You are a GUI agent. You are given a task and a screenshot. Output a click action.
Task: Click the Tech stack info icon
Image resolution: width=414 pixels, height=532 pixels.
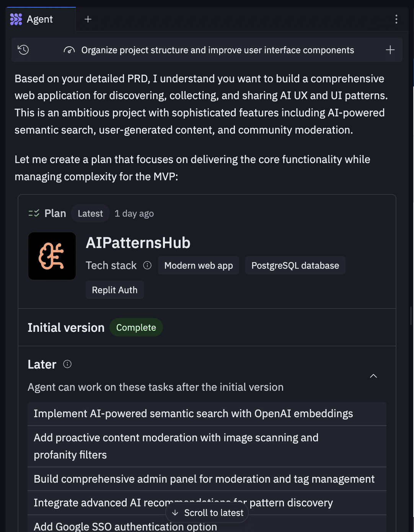(x=147, y=265)
